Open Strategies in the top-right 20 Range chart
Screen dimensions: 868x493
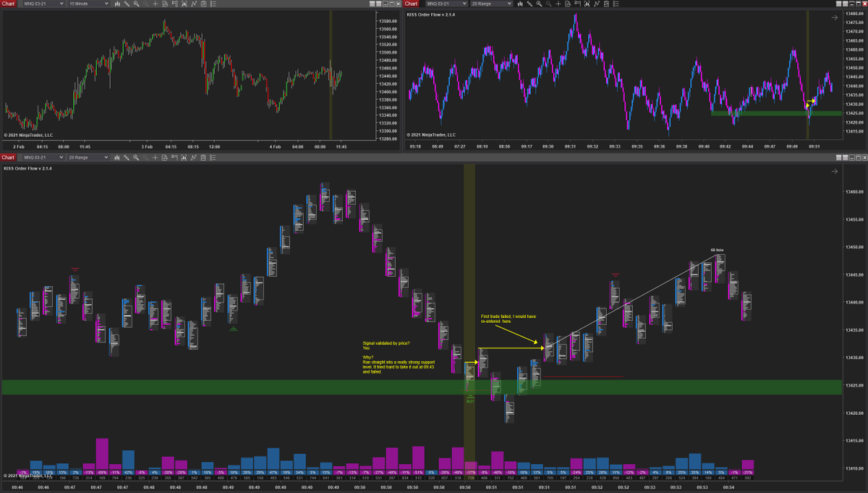tap(606, 4)
